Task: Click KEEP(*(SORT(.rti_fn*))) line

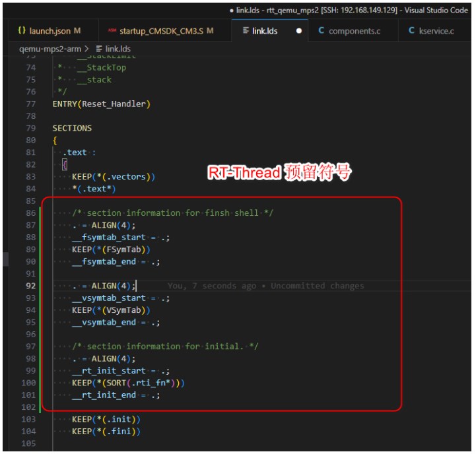Action: [x=128, y=383]
